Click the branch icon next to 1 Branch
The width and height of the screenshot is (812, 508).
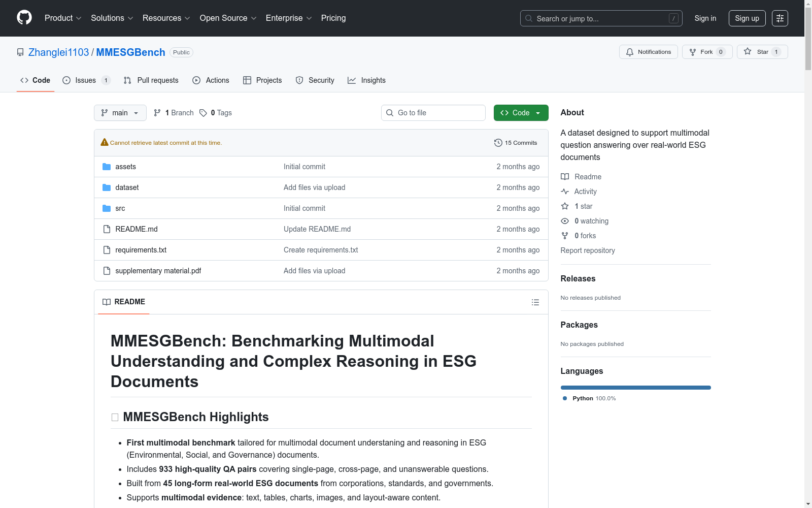157,113
